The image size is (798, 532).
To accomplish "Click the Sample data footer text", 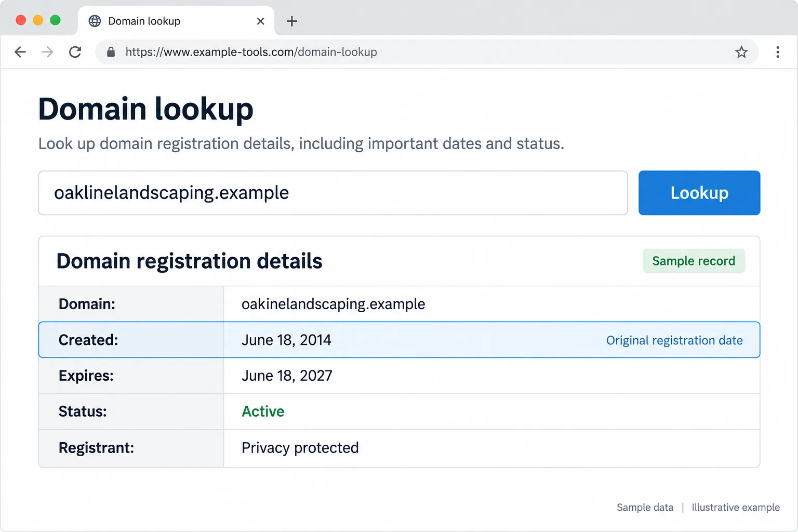I will point(645,508).
